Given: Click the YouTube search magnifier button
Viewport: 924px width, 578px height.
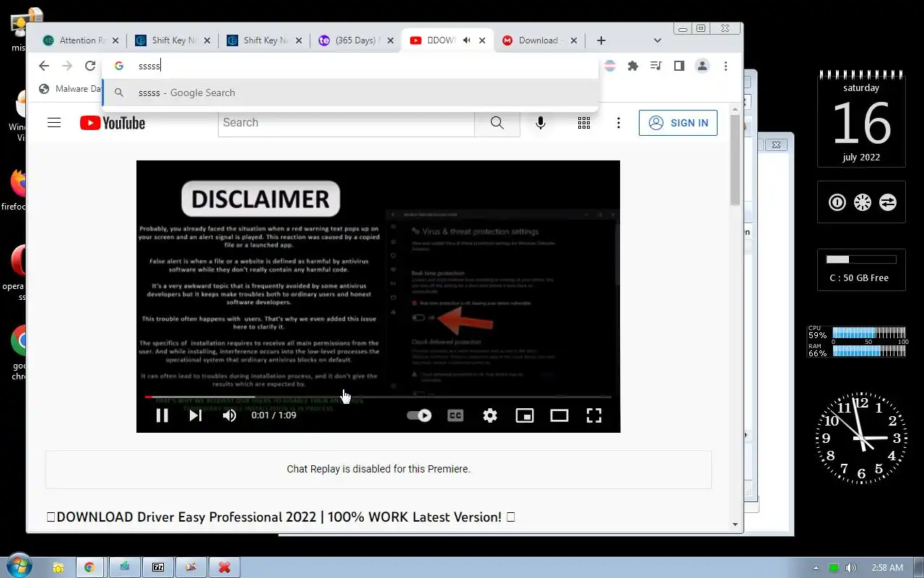Looking at the screenshot, I should [497, 123].
